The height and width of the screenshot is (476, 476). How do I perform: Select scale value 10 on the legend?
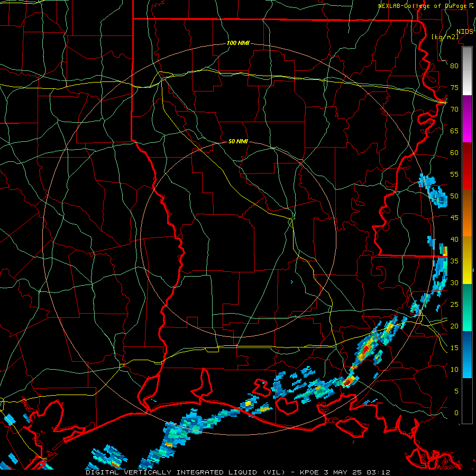(x=454, y=370)
